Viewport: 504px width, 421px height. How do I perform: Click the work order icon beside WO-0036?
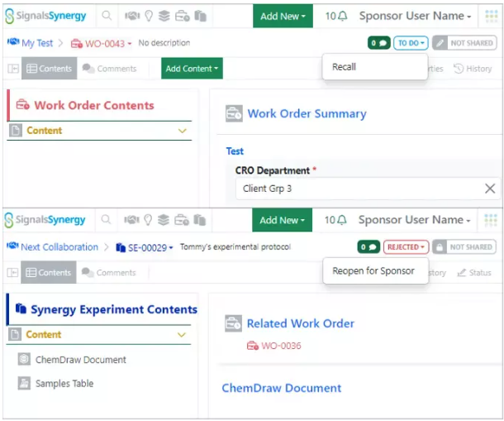pos(253,346)
